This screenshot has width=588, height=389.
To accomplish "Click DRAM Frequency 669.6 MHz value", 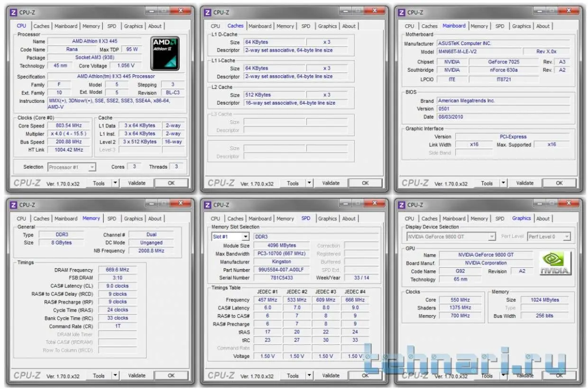I will [117, 270].
